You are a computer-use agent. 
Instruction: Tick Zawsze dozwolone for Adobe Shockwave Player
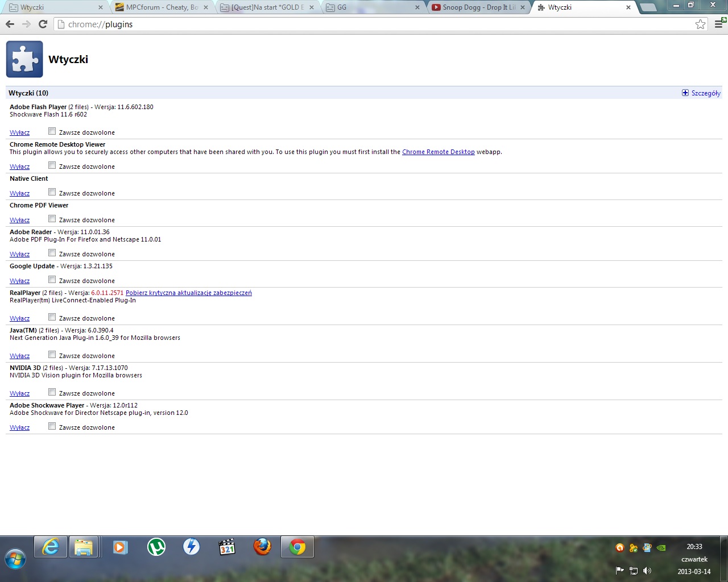[x=52, y=426]
